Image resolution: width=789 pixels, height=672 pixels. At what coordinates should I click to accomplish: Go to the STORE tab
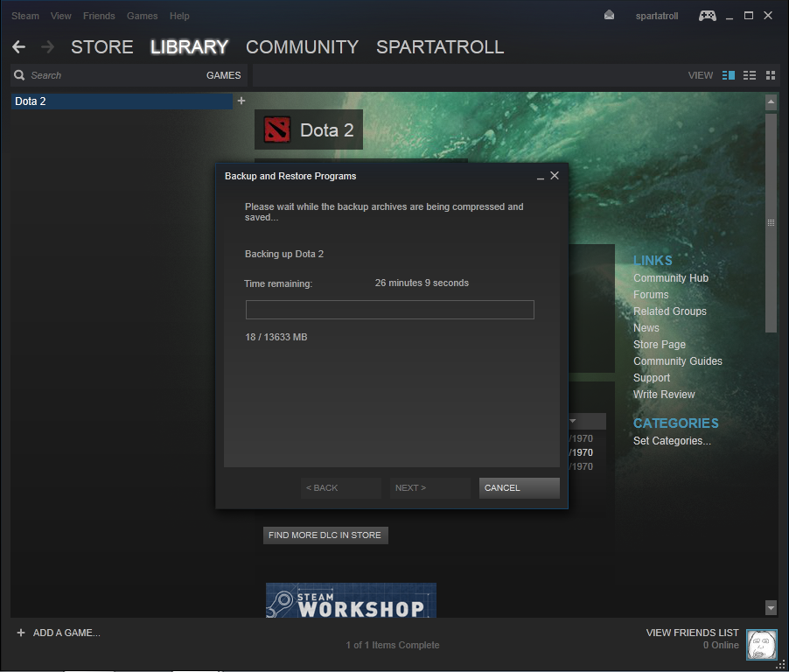pos(101,47)
